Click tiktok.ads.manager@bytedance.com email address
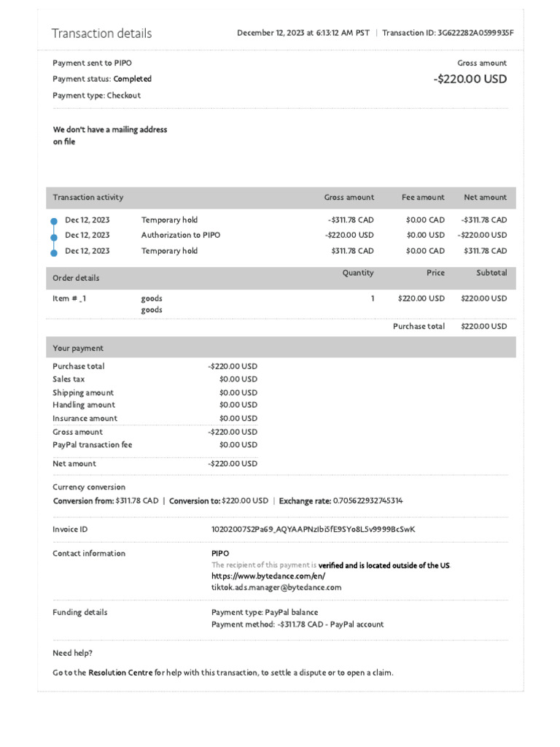Viewport: 560px width, 747px height. [x=276, y=587]
